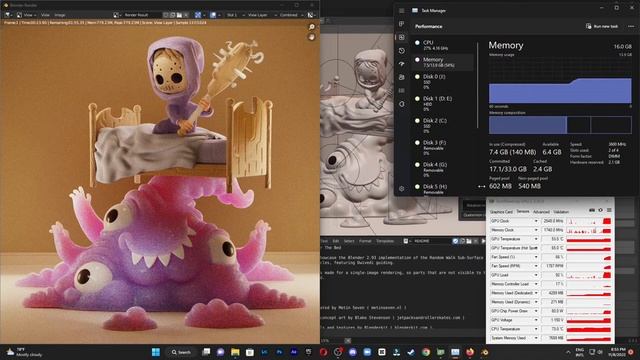Open File Explorer from the taskbar
This screenshot has height=360, width=640.
[235, 352]
